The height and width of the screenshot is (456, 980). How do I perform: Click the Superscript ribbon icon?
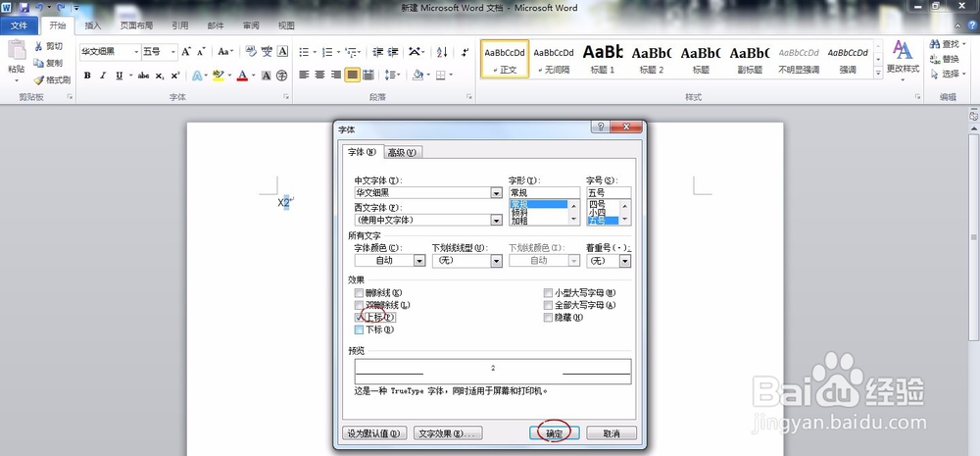click(175, 76)
